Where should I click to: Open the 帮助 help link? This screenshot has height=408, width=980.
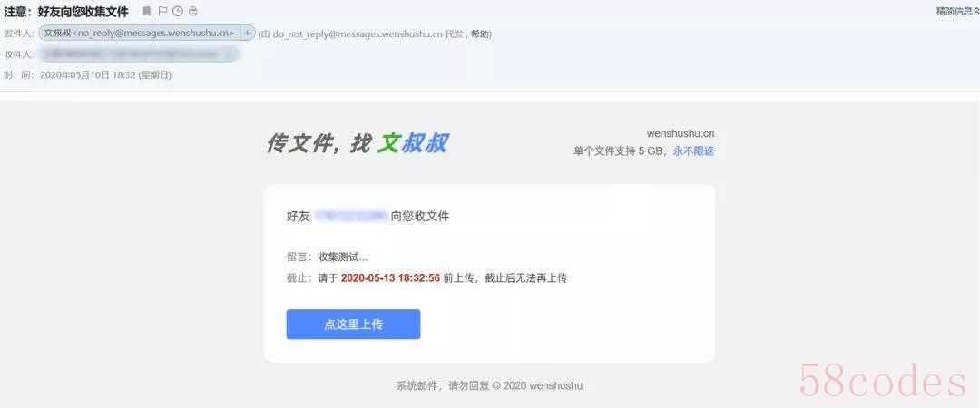480,34
